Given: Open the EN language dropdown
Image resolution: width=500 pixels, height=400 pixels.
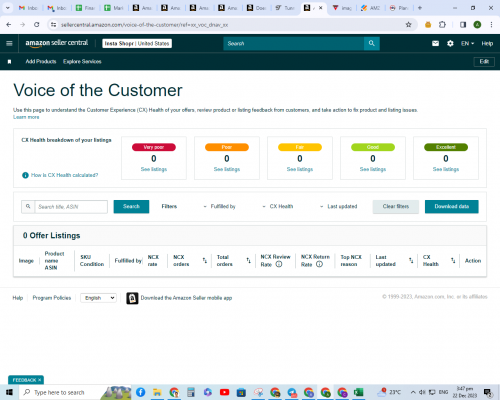Looking at the screenshot, I should (x=467, y=43).
